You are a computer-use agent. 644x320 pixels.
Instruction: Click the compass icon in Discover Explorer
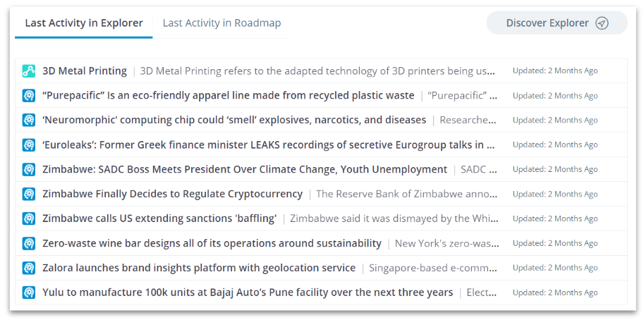tap(602, 23)
